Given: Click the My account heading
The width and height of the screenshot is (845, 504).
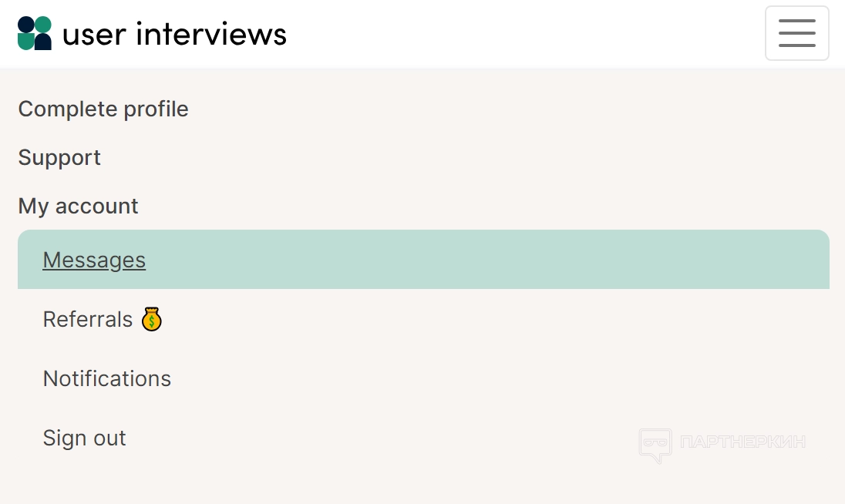Looking at the screenshot, I should coord(78,207).
